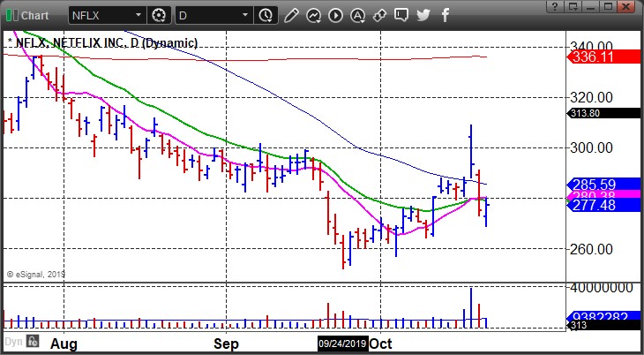
Task: Open the studies chart-line icon menu
Action: [313, 16]
